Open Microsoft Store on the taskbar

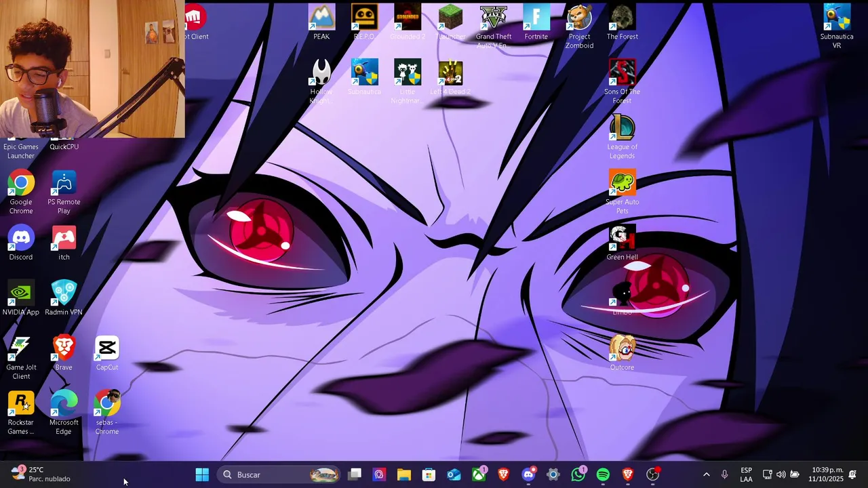pos(429,474)
